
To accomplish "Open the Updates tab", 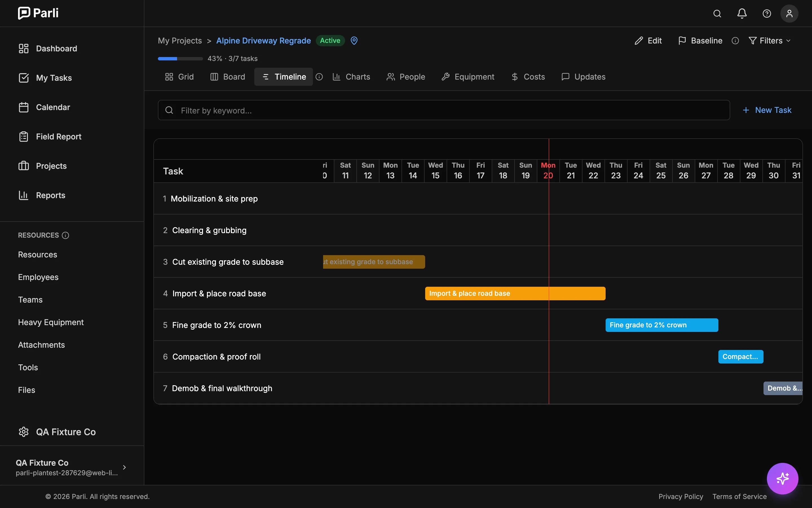I will [583, 77].
